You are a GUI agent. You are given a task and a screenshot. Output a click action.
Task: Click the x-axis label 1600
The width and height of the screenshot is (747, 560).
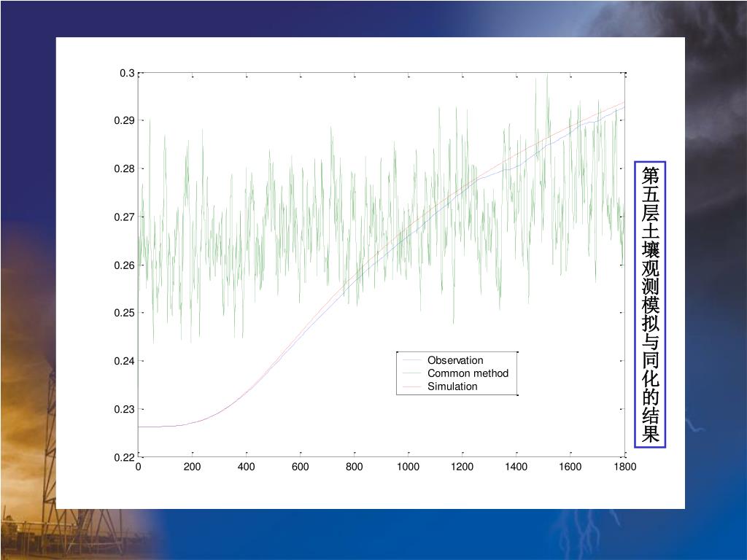pos(570,467)
